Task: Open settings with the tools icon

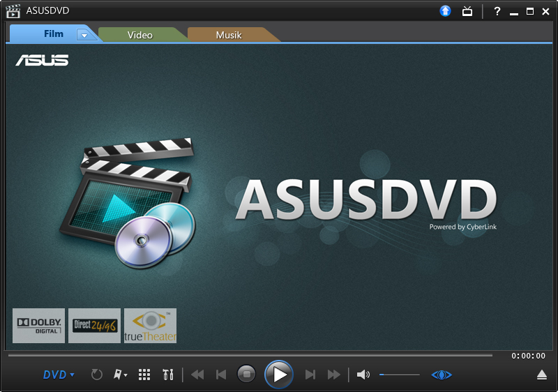Action: 167,375
